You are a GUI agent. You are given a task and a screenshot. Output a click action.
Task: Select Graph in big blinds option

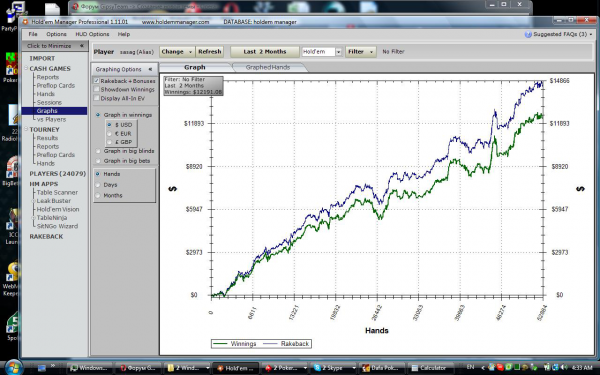98,151
